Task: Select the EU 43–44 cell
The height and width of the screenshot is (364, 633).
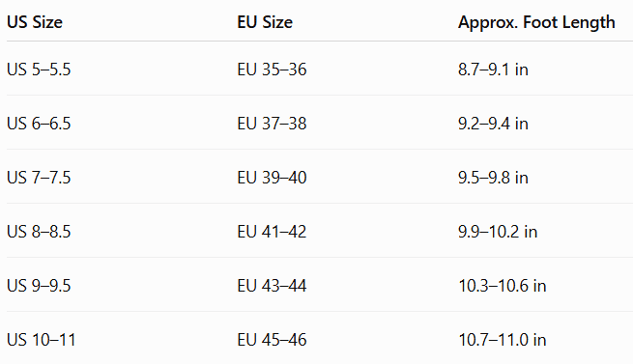Action: click(272, 285)
